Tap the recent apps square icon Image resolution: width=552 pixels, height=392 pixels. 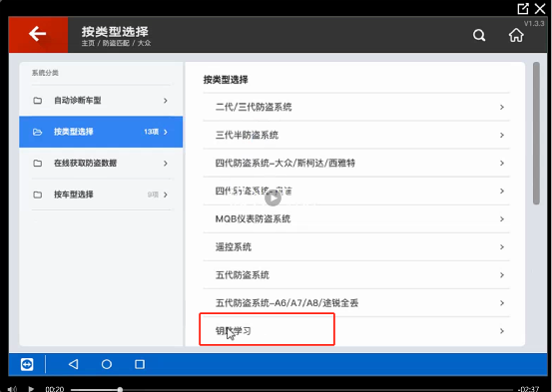140,364
